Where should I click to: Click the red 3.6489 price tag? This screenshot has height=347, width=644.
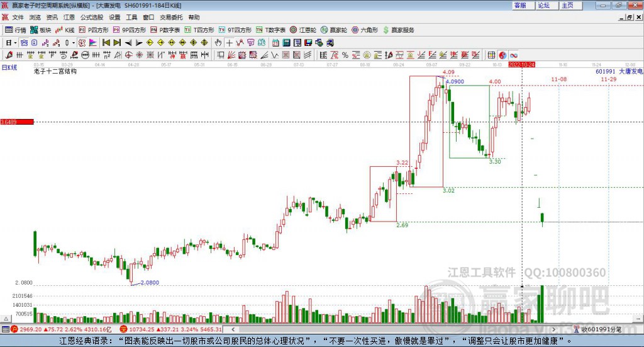[17, 122]
